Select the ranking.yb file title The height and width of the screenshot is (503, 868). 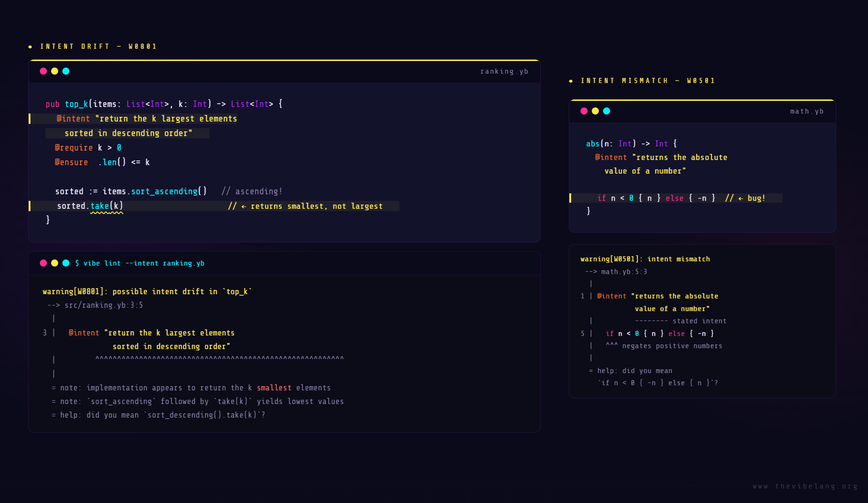(x=504, y=71)
